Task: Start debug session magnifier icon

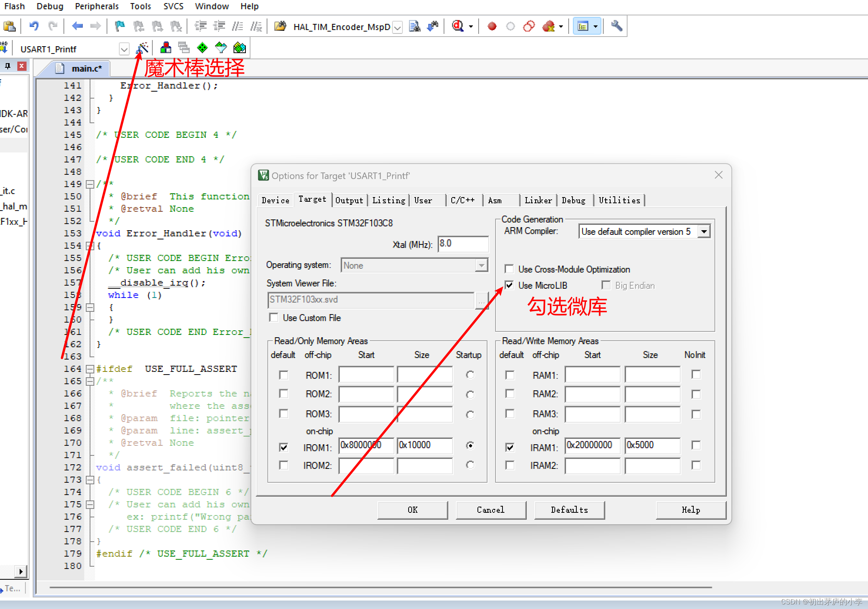Action: [x=457, y=26]
